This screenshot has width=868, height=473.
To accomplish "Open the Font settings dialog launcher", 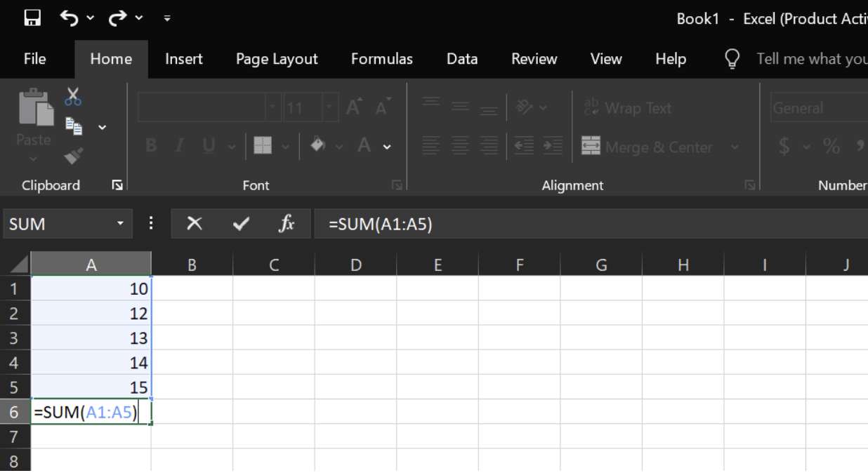I will pos(397,185).
